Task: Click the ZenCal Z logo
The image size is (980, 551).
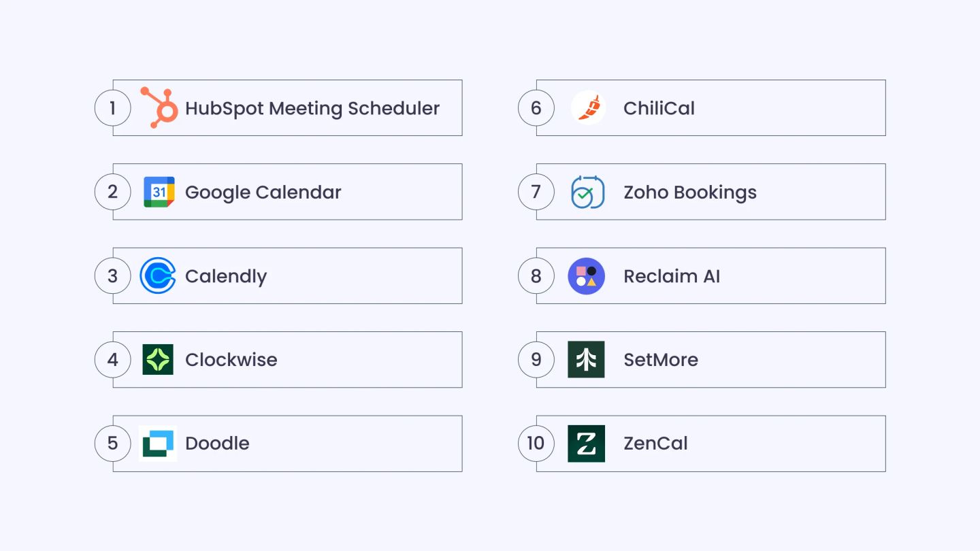Action: [586, 444]
